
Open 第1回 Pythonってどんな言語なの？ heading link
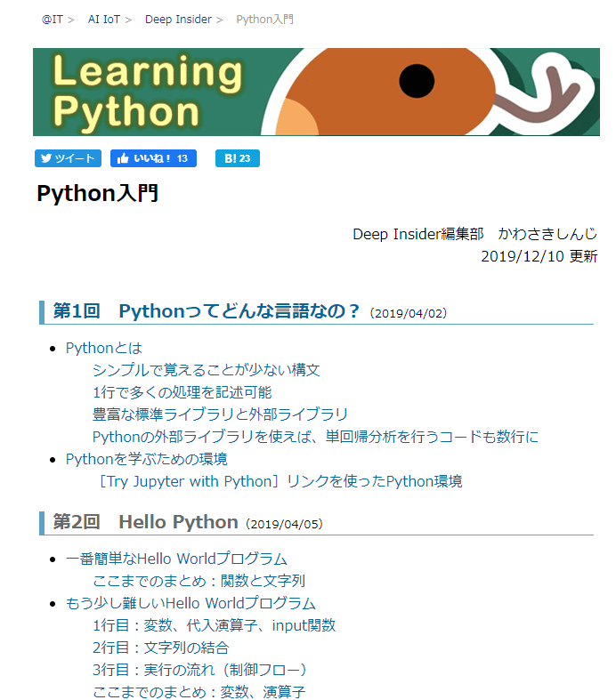207,311
